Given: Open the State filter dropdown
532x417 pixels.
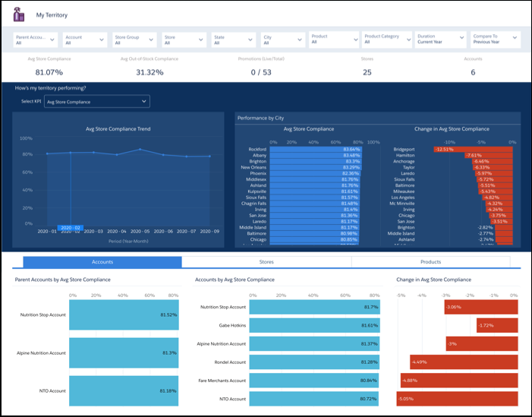Looking at the screenshot, I should 234,39.
